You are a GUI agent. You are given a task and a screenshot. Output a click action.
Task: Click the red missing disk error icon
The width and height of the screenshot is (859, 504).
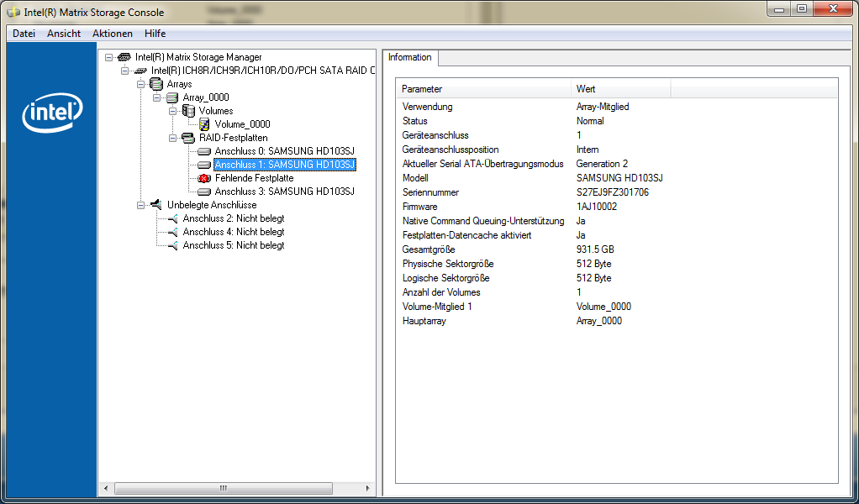tap(204, 178)
